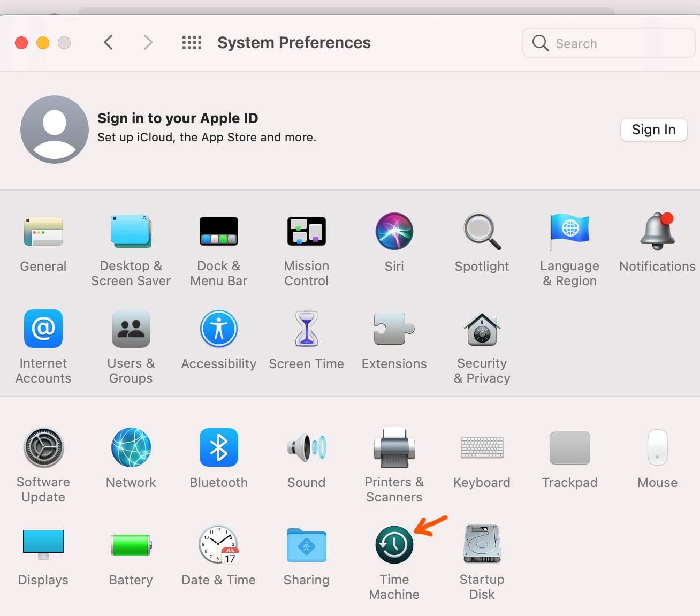The image size is (700, 616).
Task: Open Dock & Menu Bar preferences
Action: coord(219,231)
